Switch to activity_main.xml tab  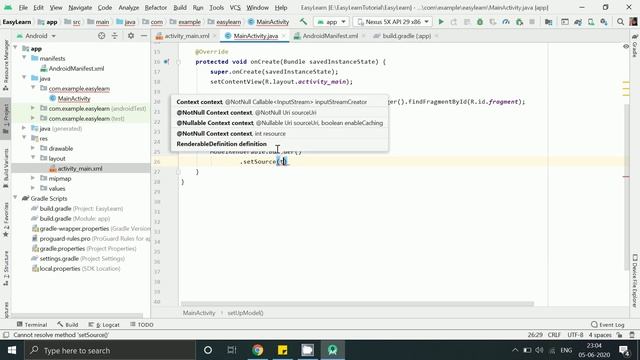point(187,36)
